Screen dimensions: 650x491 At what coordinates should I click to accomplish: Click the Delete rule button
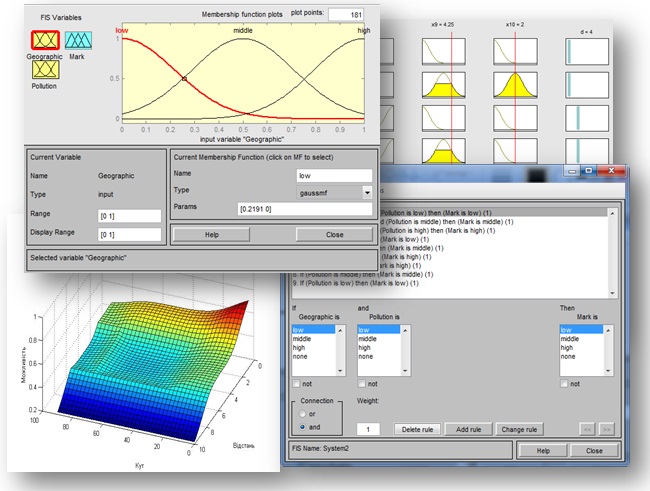coord(418,429)
